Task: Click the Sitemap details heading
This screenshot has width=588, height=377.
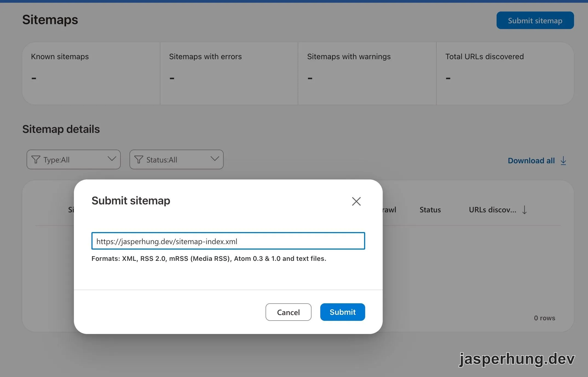Action: pos(61,129)
